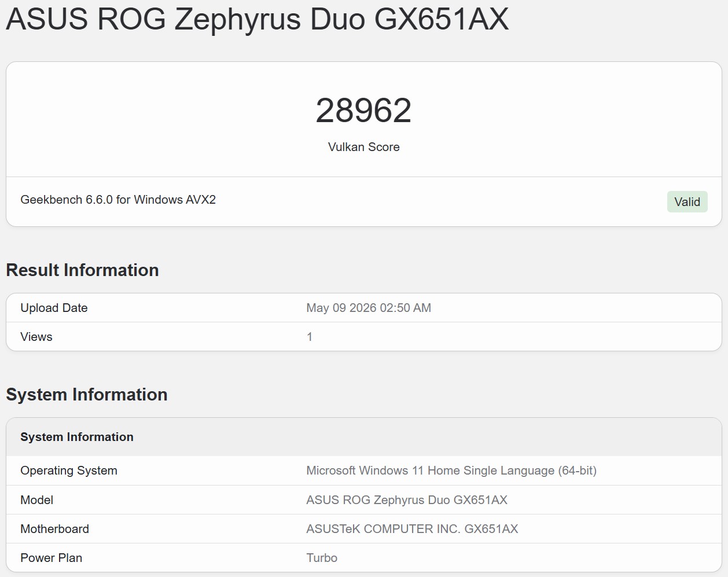Select the ASUSTeK COMPUTER INC. GX651AX value
728x577 pixels.
click(412, 529)
